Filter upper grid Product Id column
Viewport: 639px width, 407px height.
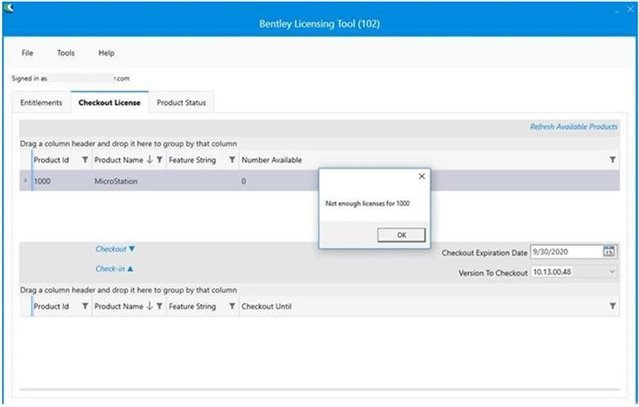tap(85, 160)
